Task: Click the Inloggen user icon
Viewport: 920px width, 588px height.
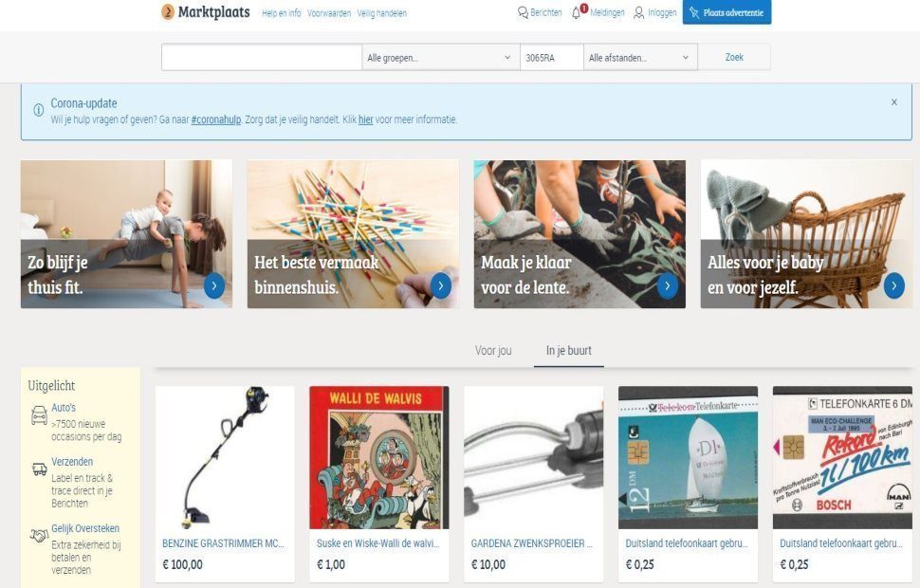Action: [x=638, y=12]
